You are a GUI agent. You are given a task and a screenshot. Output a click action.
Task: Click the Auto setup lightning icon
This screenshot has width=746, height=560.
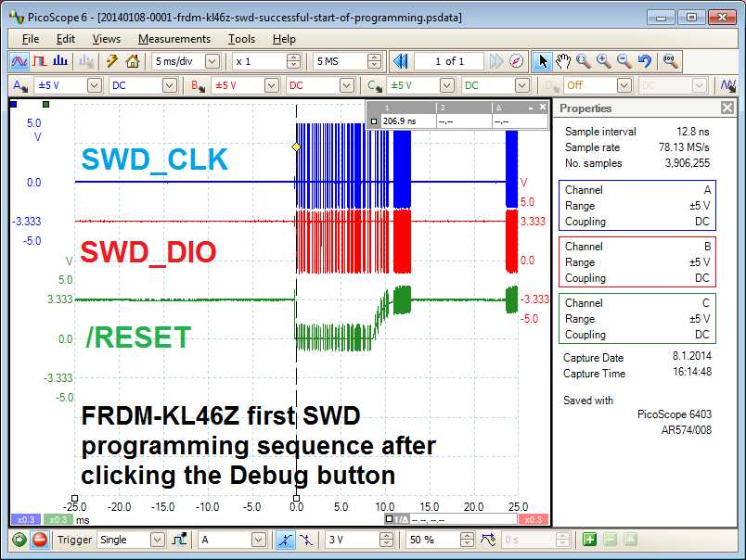point(112,61)
